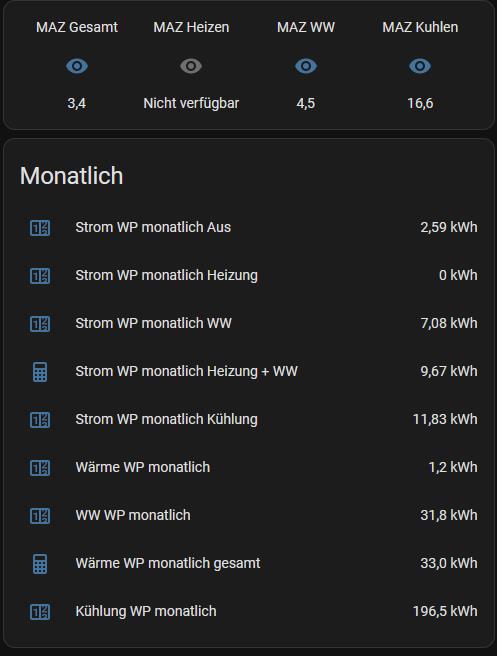Select the Wärme WP monatlich row label
Viewport: 497px width, 656px height.
(x=143, y=467)
